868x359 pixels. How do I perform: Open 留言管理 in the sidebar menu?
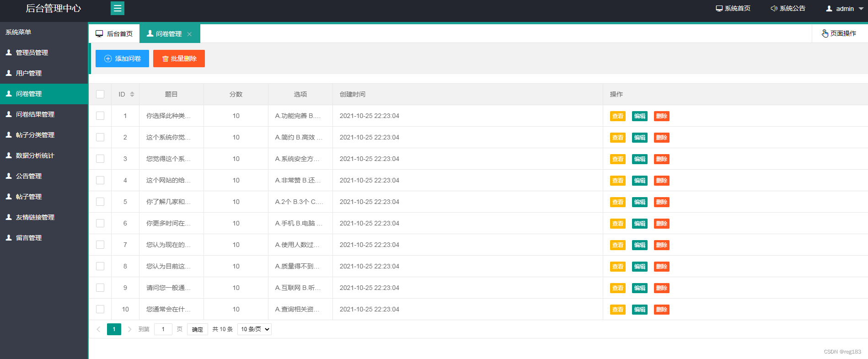[44, 238]
